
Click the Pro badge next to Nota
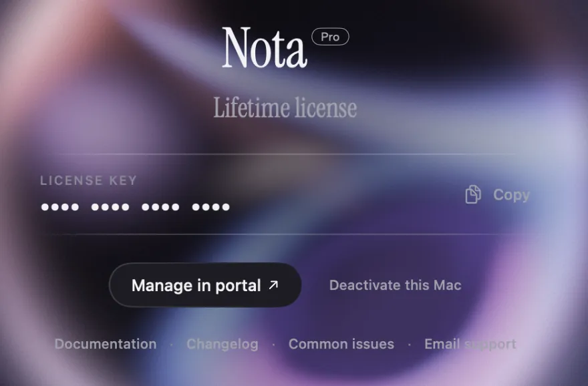(330, 37)
